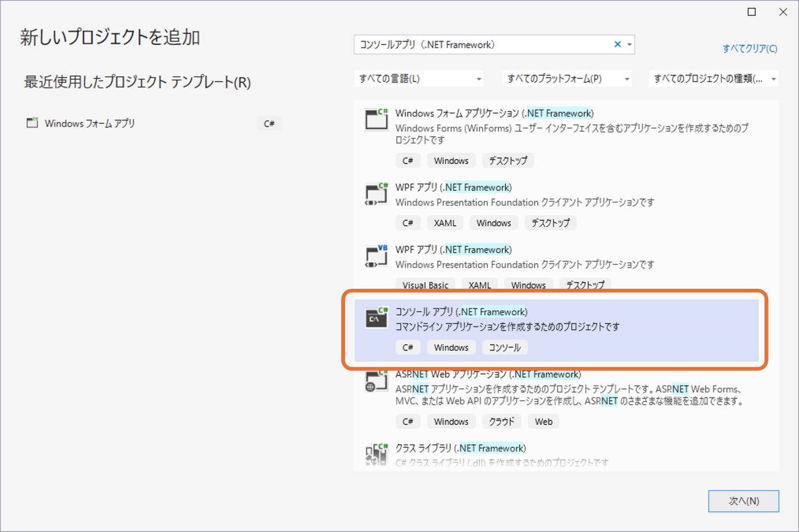The image size is (799, 532).
Task: Click the コマンドライン アプリケーション description text
Action: pyautogui.click(x=507, y=327)
